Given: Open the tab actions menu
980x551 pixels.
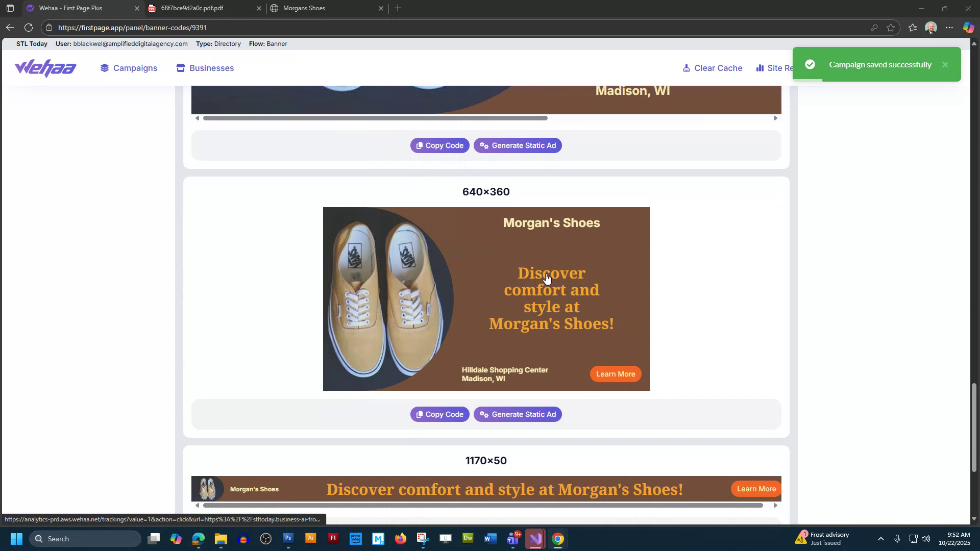Looking at the screenshot, I should (x=10, y=8).
